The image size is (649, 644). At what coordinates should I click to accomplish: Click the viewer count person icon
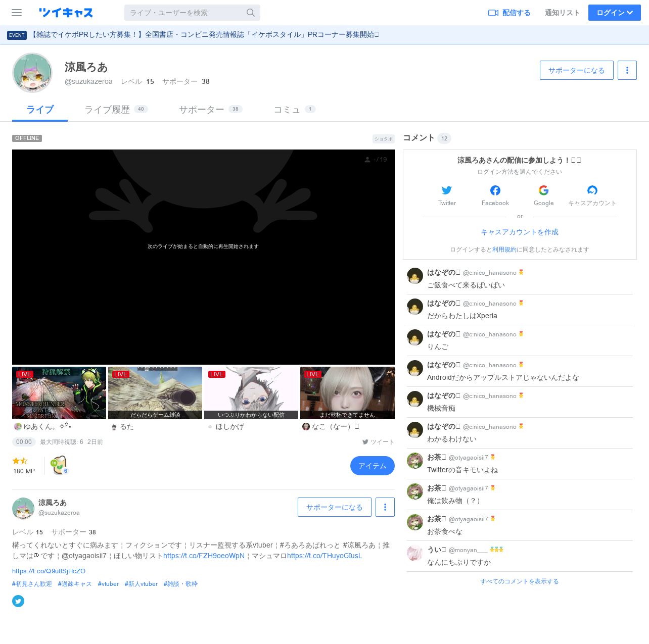pos(367,160)
